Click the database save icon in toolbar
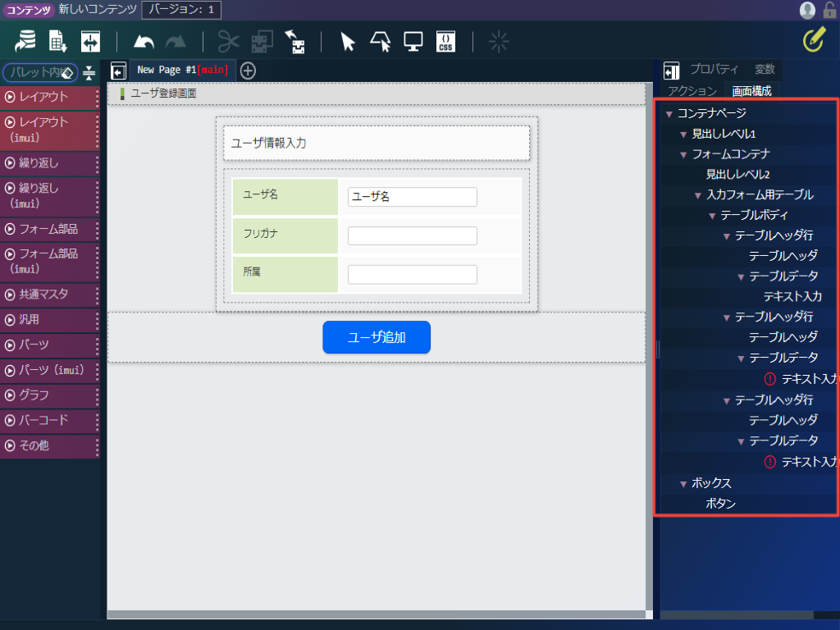Image resolution: width=840 pixels, height=630 pixels. coord(25,41)
